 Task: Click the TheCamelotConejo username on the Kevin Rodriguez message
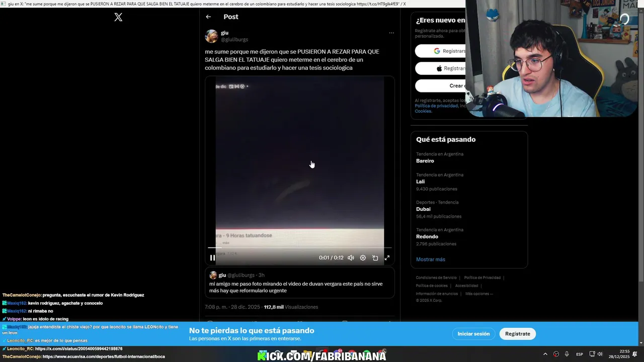[x=22, y=295]
